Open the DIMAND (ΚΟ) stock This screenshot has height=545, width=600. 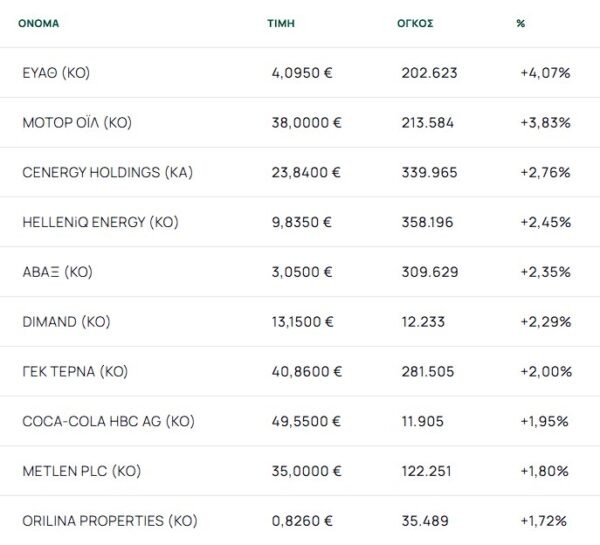[66, 322]
